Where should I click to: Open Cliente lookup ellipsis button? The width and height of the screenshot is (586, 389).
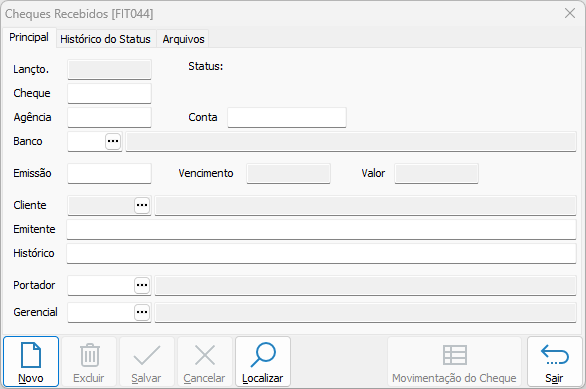point(142,205)
